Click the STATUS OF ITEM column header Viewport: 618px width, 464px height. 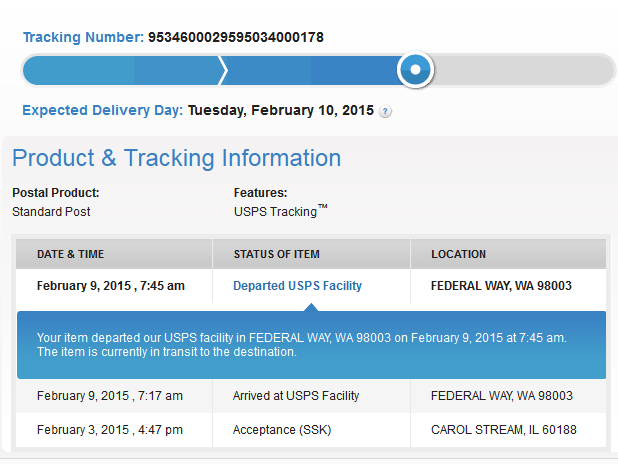click(276, 254)
